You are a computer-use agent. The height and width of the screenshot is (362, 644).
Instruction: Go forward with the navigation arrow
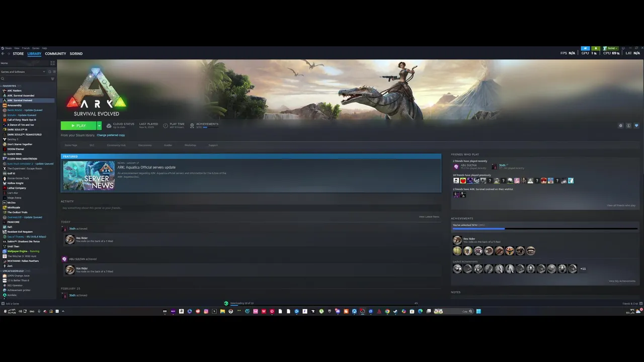coord(8,53)
